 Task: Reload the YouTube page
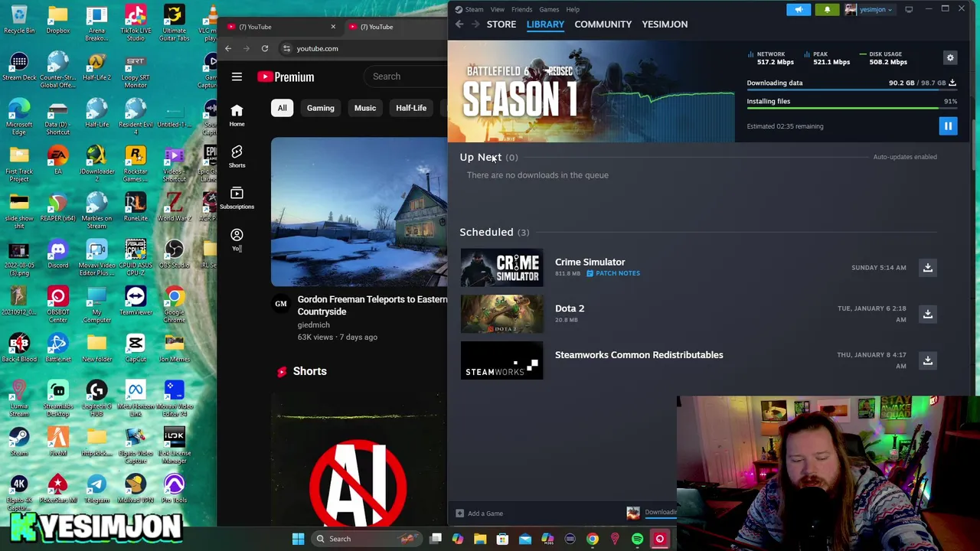click(x=265, y=48)
